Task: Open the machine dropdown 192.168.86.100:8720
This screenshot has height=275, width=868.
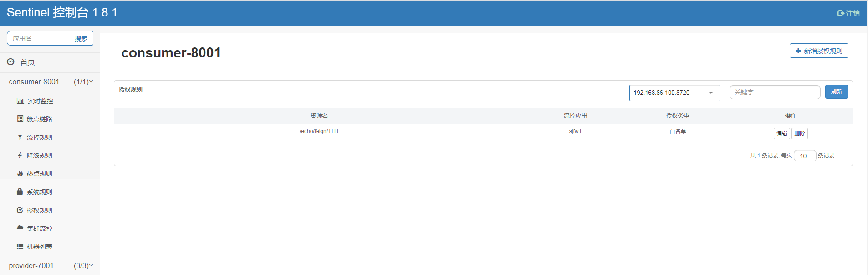Action: pos(674,93)
